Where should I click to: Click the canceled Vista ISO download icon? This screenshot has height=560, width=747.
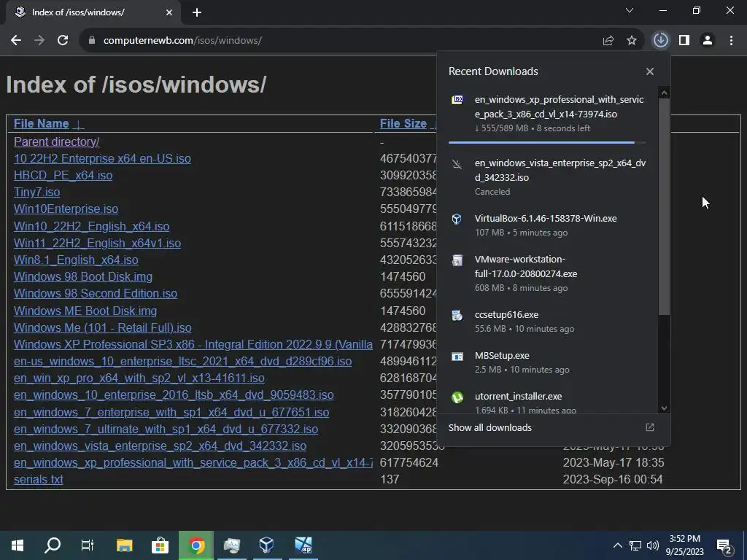(x=457, y=164)
